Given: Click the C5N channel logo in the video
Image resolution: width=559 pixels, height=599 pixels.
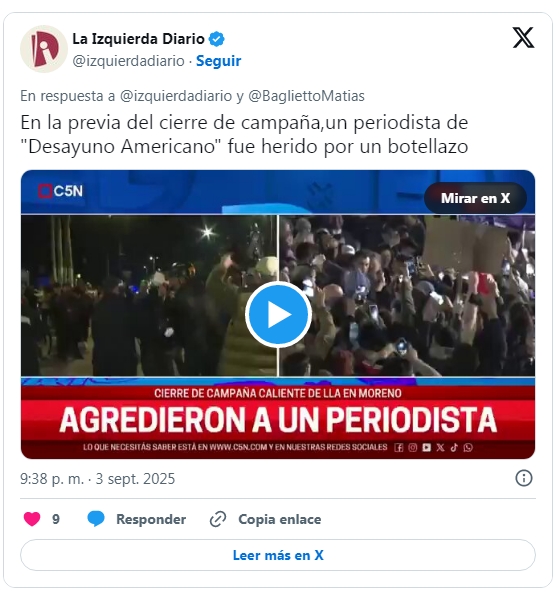Looking at the screenshot, I should 60,191.
